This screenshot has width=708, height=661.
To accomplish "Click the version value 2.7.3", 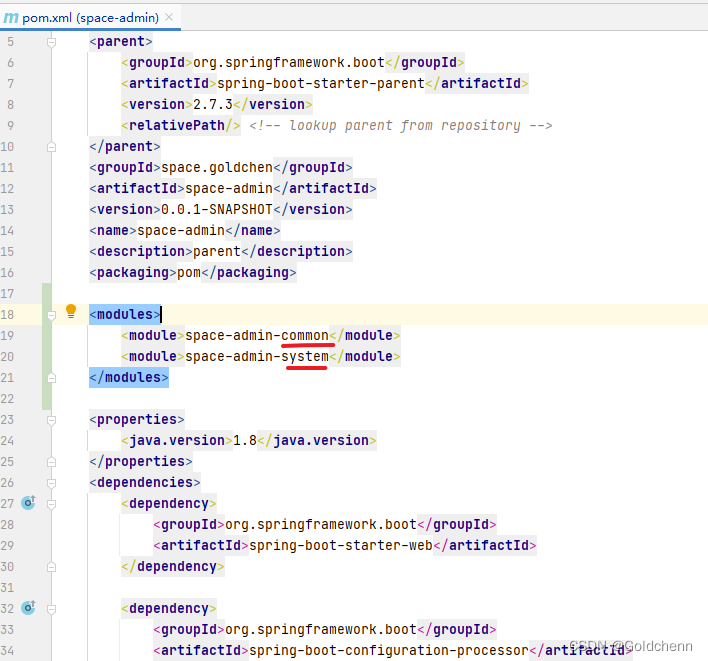I will pyautogui.click(x=213, y=104).
